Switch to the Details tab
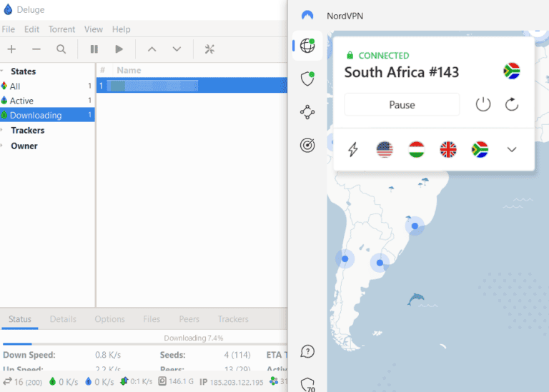The height and width of the screenshot is (392, 549). coord(63,319)
